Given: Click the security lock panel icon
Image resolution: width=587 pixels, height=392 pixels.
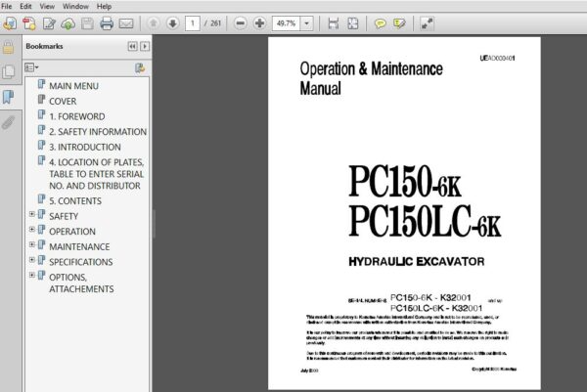Looking at the screenshot, I should [8, 48].
